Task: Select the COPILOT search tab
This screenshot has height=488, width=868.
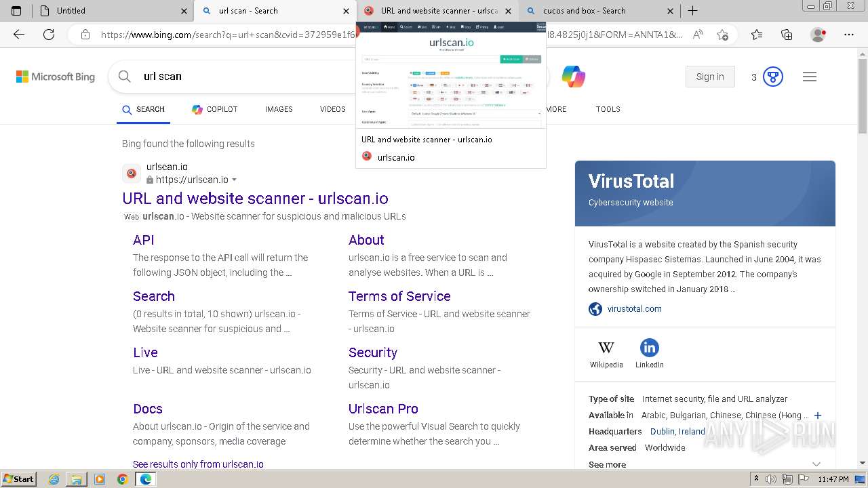Action: pyautogui.click(x=214, y=109)
